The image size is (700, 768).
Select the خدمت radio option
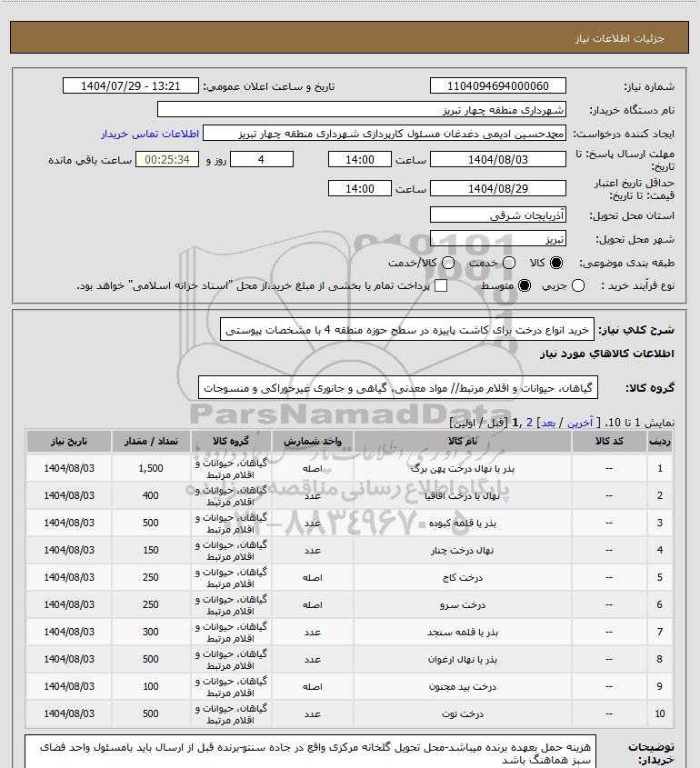point(509,263)
